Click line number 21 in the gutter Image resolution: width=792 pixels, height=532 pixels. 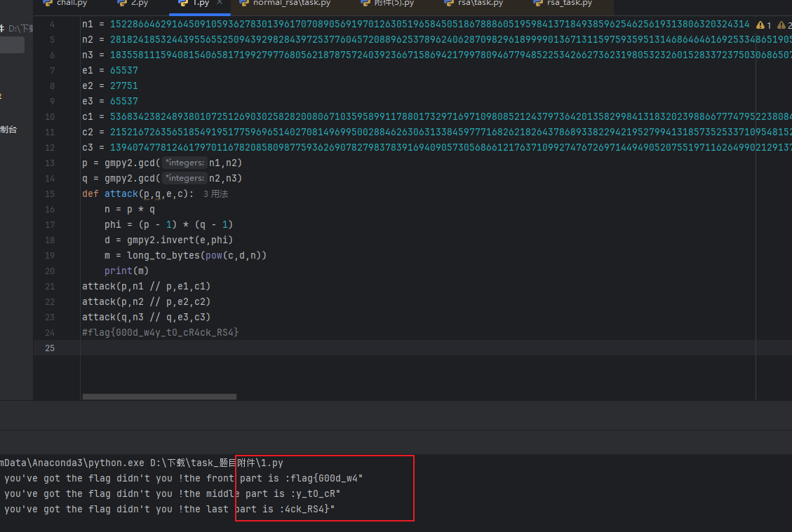click(49, 286)
